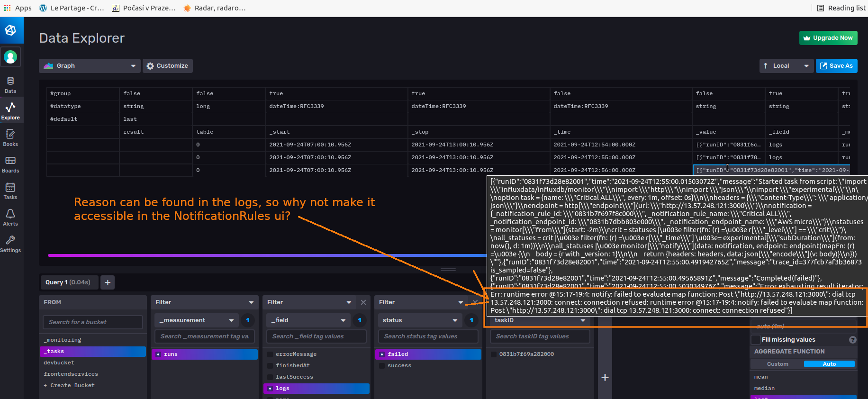Select the Query 1 tab

tap(68, 282)
